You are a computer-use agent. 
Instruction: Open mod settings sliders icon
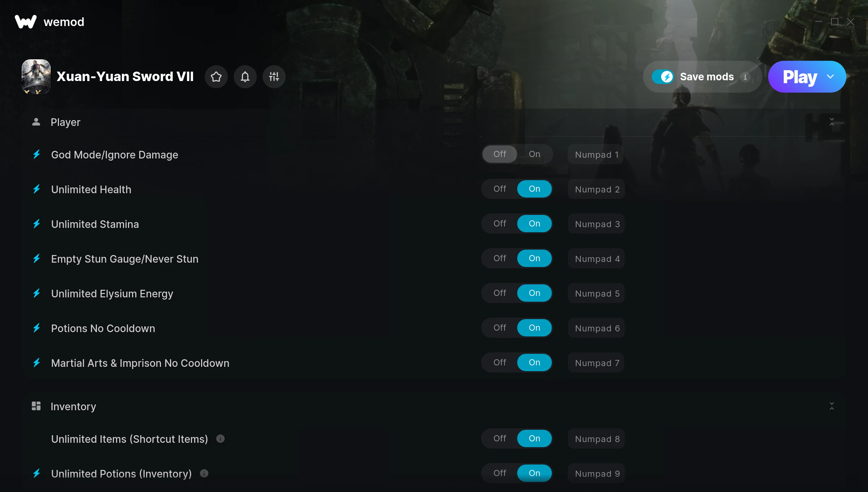[x=274, y=77]
